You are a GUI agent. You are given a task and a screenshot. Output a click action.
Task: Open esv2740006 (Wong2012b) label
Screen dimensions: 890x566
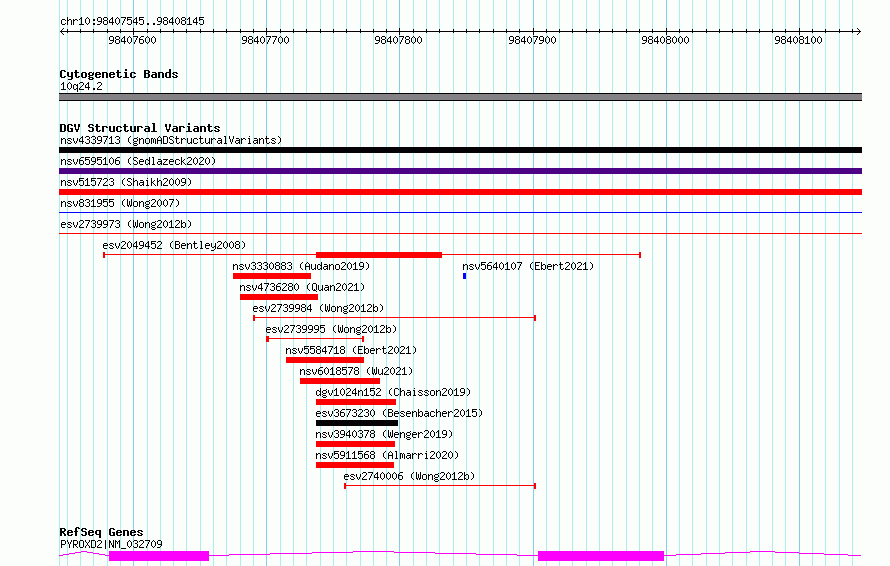[409, 476]
